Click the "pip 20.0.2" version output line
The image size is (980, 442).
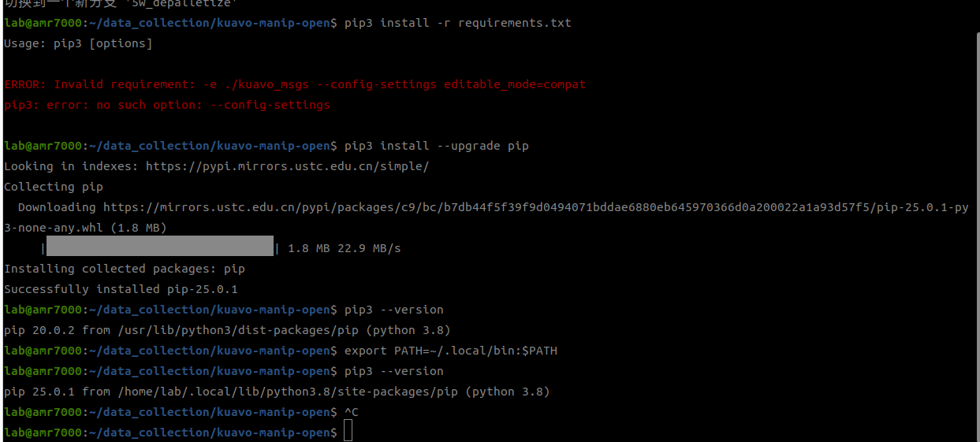[x=227, y=330]
